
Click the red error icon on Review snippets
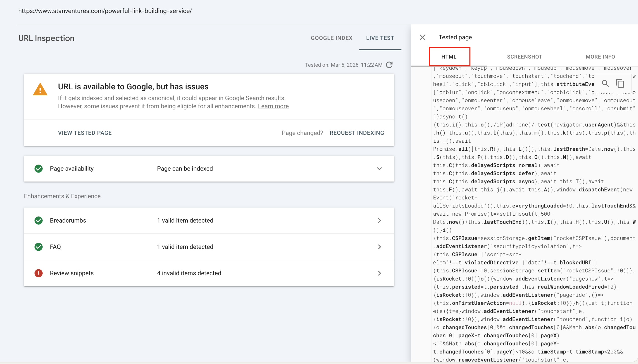coord(38,273)
